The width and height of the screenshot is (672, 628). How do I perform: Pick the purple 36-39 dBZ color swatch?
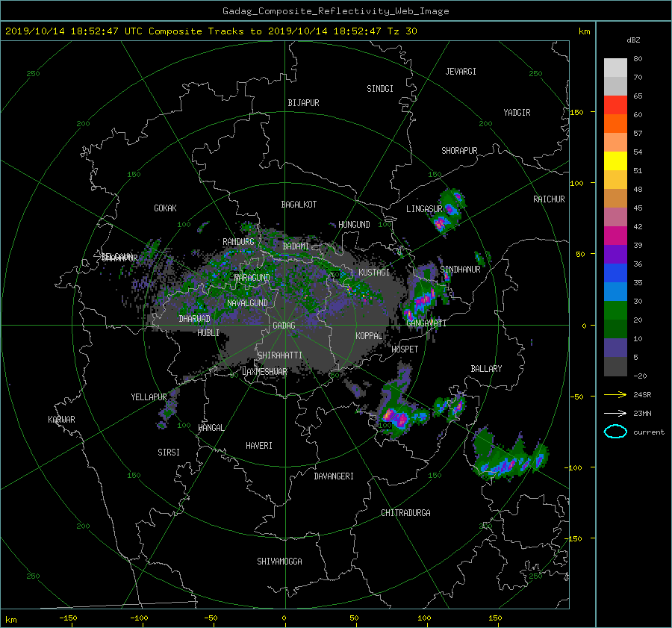click(615, 254)
